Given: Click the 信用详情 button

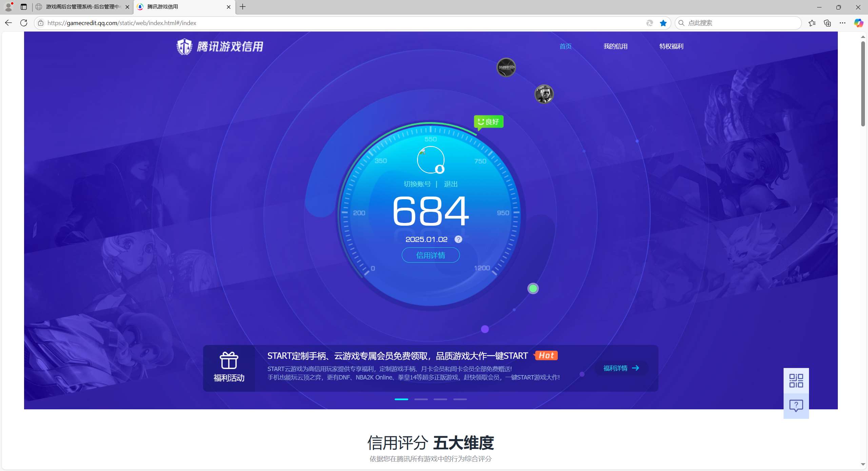Looking at the screenshot, I should pyautogui.click(x=431, y=255).
